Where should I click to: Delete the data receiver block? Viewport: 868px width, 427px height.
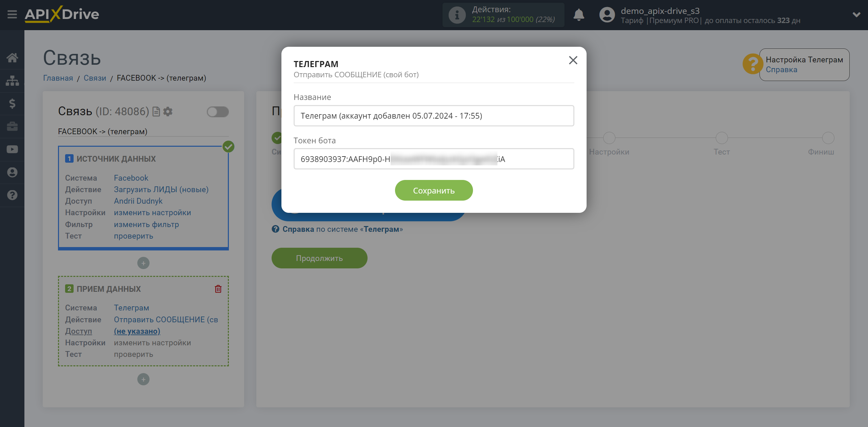click(218, 289)
